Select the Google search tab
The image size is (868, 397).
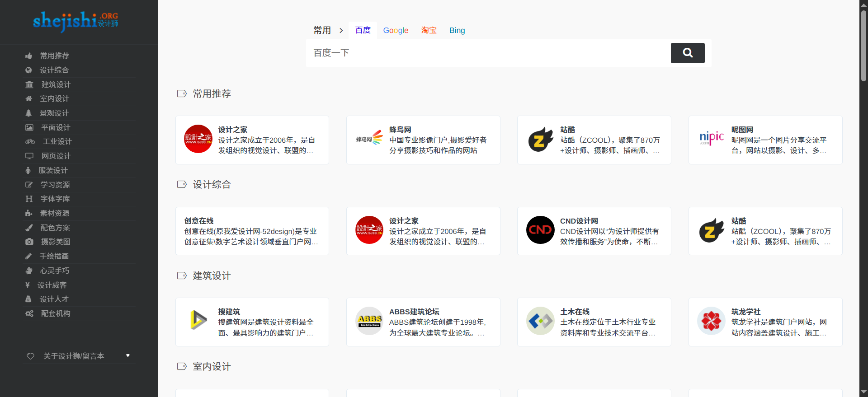coord(396,30)
